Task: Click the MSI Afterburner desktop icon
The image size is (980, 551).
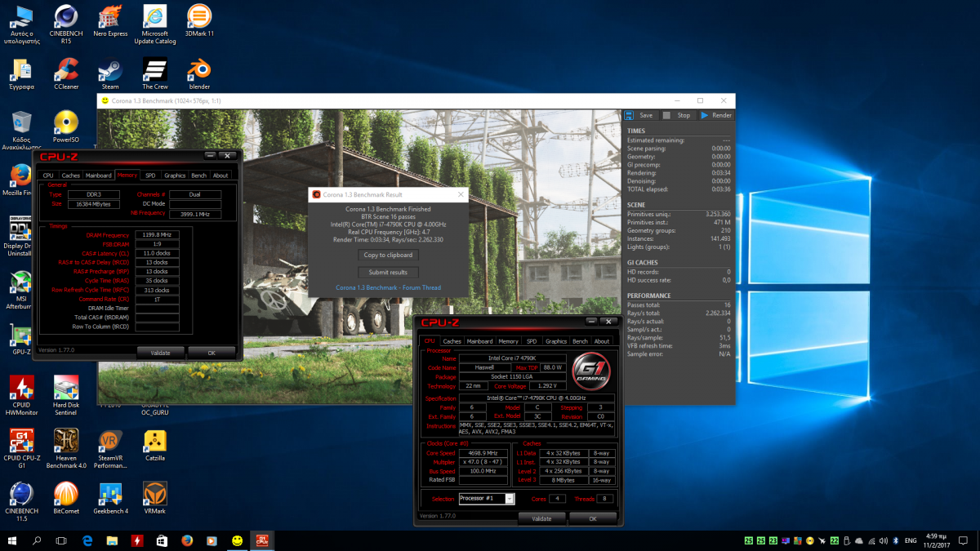Action: 21,290
